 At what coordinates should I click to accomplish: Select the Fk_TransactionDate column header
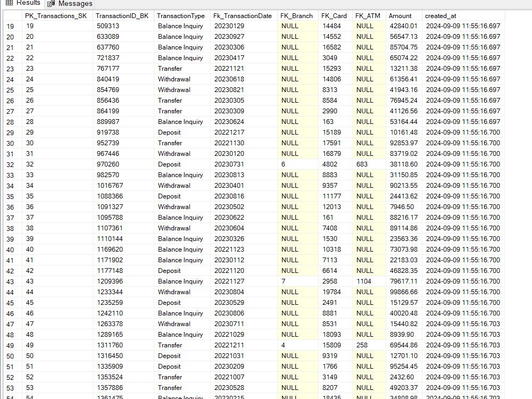243,16
